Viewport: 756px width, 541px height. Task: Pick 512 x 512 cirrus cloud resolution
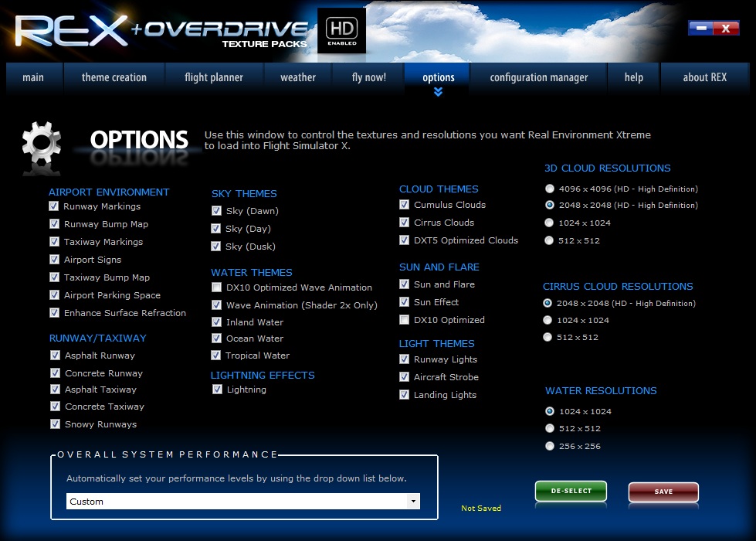(548, 337)
